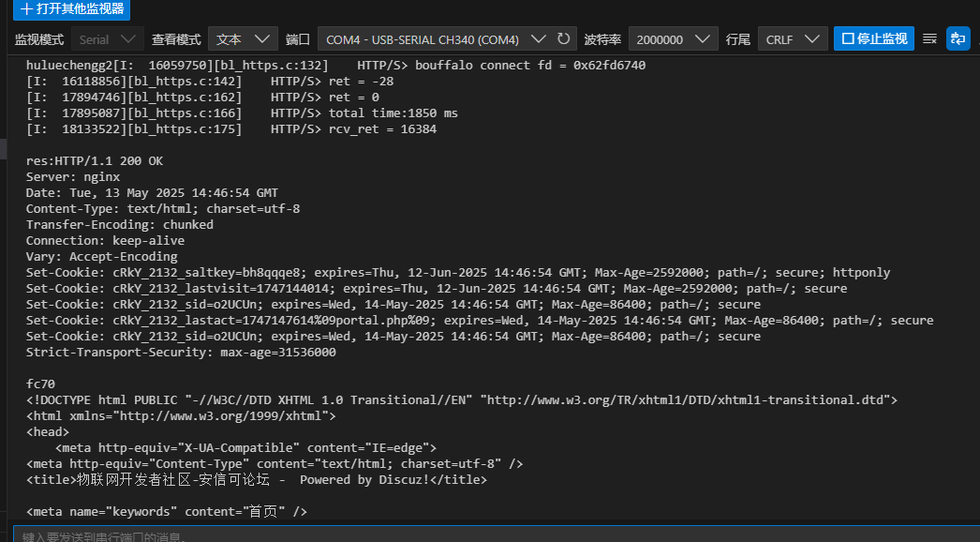
Task: Click the title line mentioning Discuz!
Action: (257, 479)
